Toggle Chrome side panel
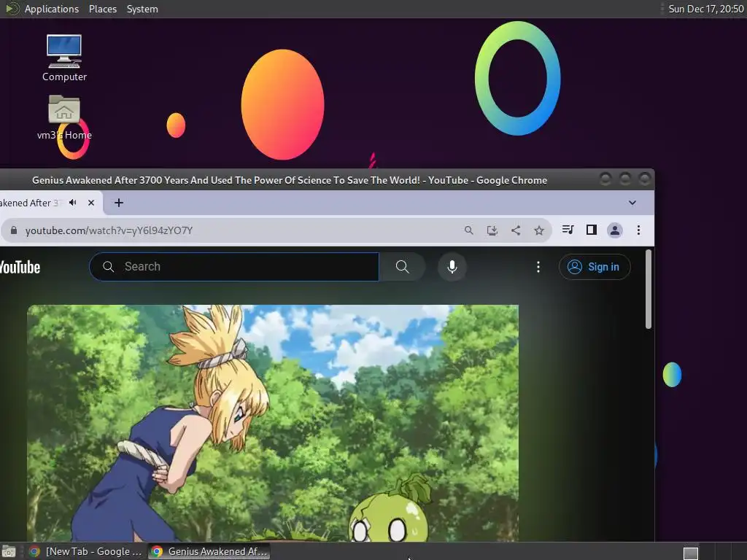Screen dimensions: 747x560 click(x=591, y=230)
